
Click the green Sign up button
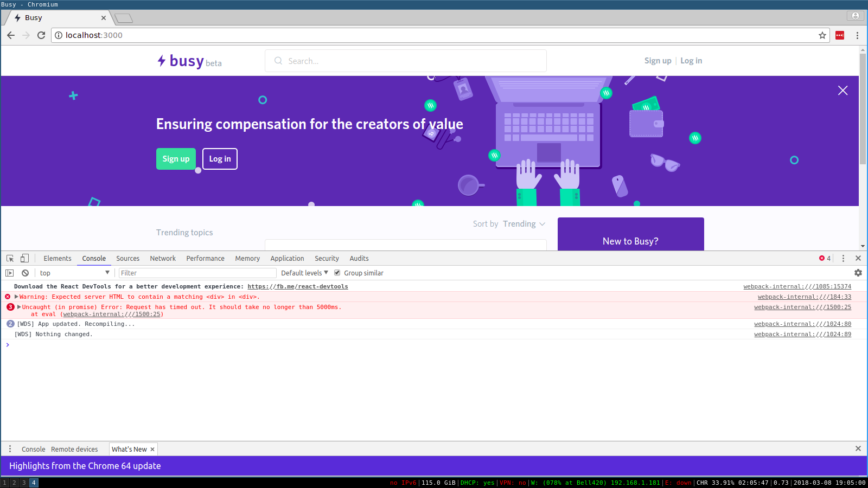(176, 159)
